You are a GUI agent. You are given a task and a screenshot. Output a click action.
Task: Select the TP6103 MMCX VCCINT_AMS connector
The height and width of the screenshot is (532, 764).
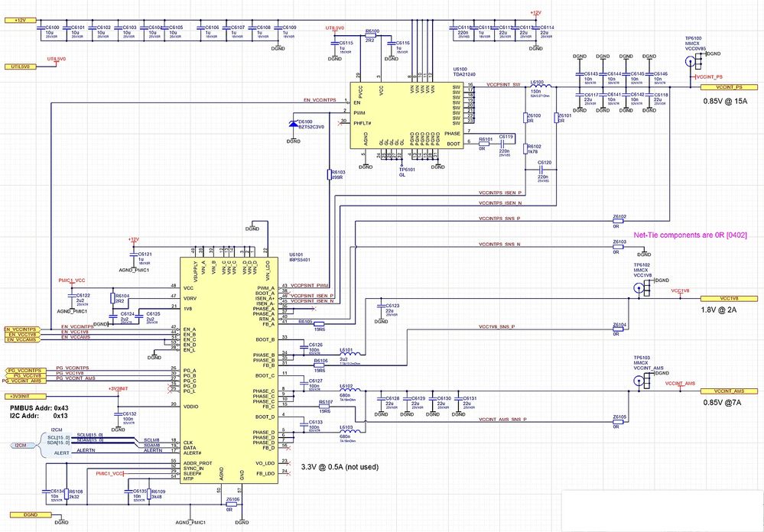[642, 382]
